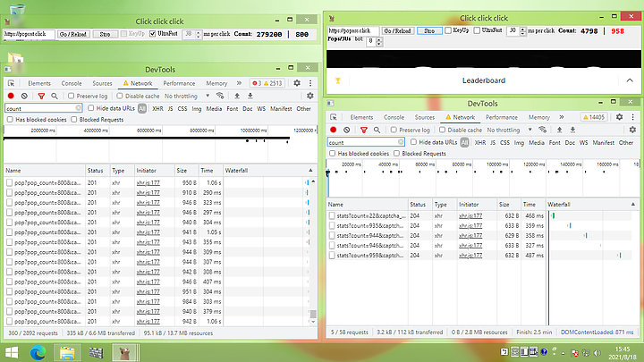Open xhr.js:177 link for stats?count=959 row
Image resolution: width=644 pixels, height=362 pixels.
pyautogui.click(x=470, y=256)
